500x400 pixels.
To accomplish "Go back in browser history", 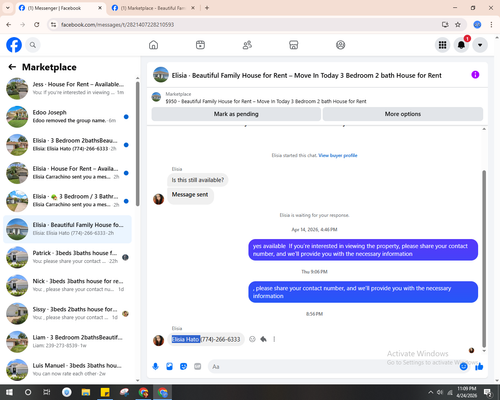I will tap(9, 24).
